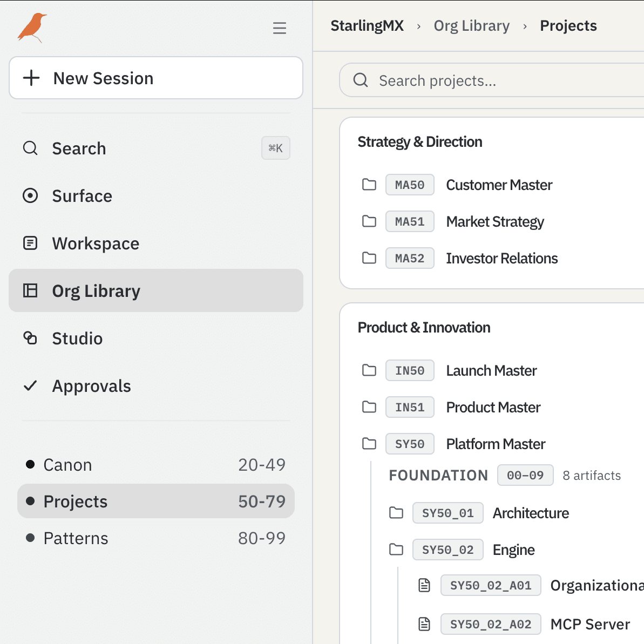This screenshot has width=644, height=644.
Task: Click the StarlingMX bird logo
Action: 32,28
